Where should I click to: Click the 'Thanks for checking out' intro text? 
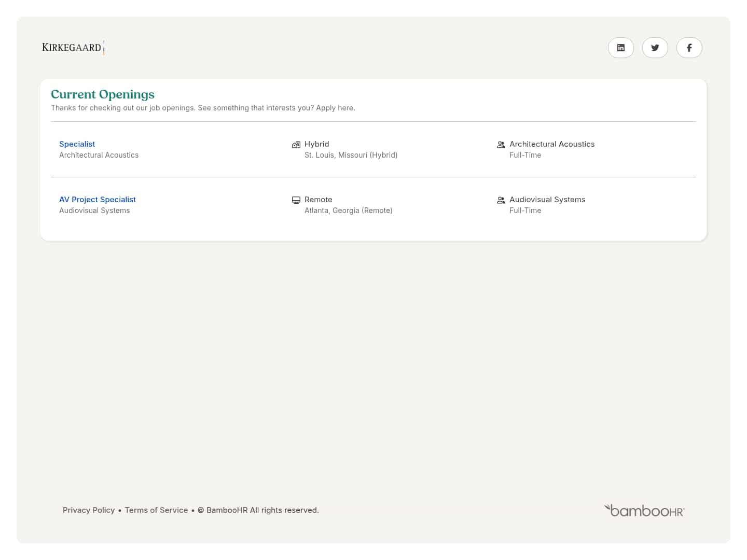[203, 108]
